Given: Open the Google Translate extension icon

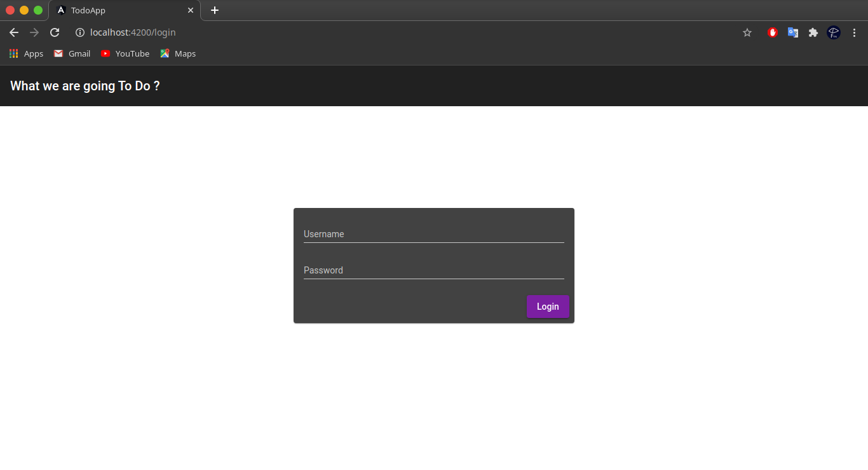Looking at the screenshot, I should 793,32.
